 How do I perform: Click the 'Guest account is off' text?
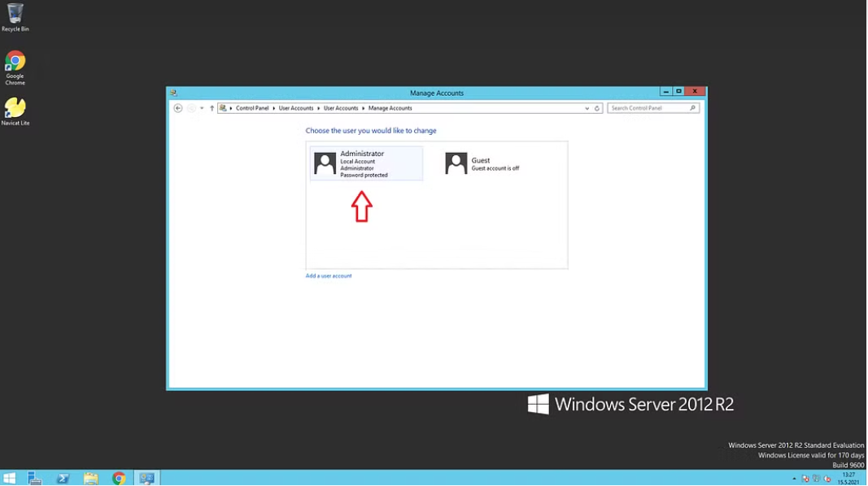(x=495, y=168)
